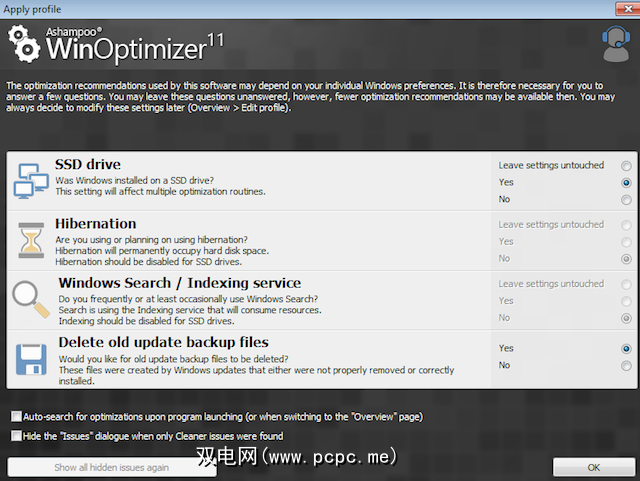
Task: Click the floppy disk backup files icon
Action: [31, 359]
